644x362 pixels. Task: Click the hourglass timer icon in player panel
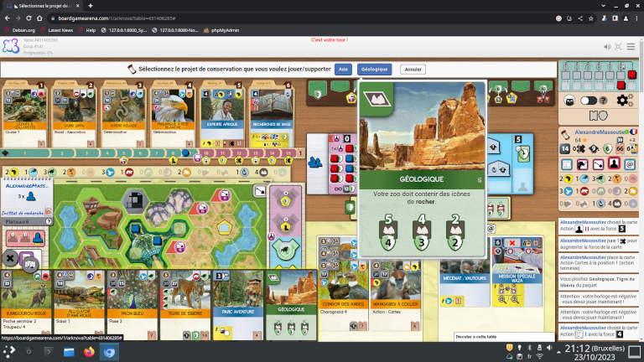click(565, 134)
